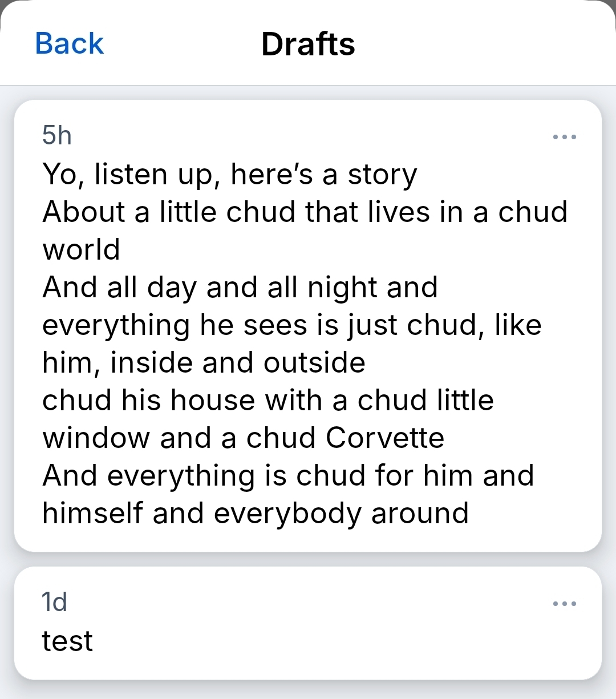Click the line starting "everything he sees"
This screenshot has width=616, height=699.
click(x=291, y=325)
